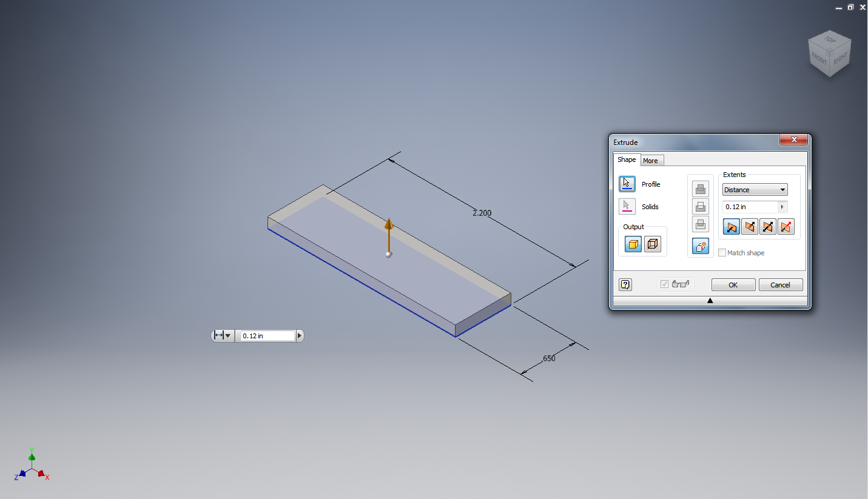Set Symmetric extrude direction

tap(768, 227)
